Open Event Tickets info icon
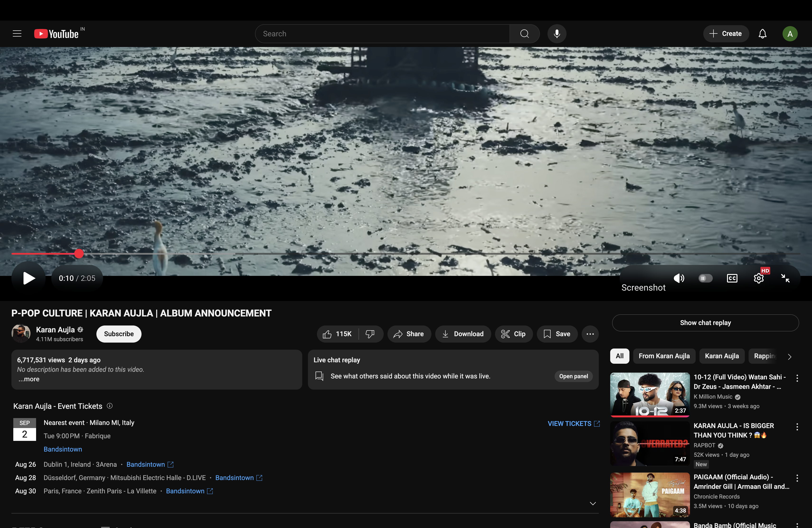The height and width of the screenshot is (528, 812). tap(110, 405)
